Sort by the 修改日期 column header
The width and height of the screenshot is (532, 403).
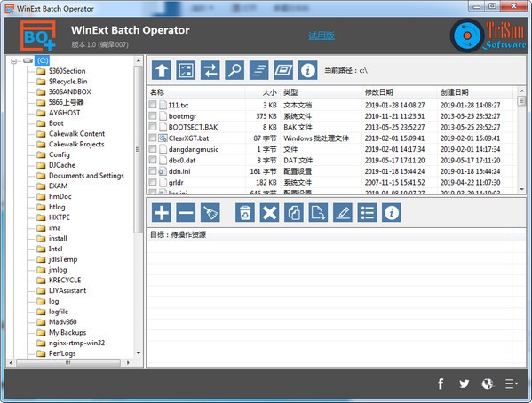tap(400, 92)
